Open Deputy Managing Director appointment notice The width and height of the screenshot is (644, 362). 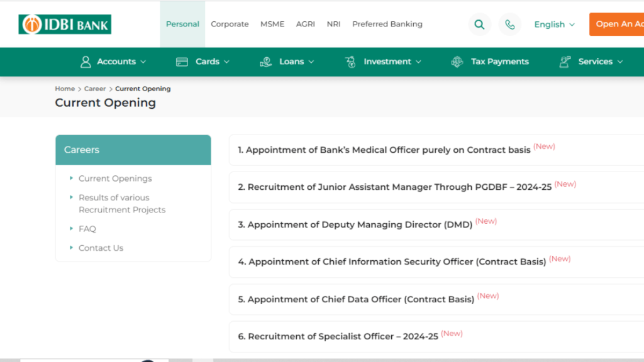[355, 225]
